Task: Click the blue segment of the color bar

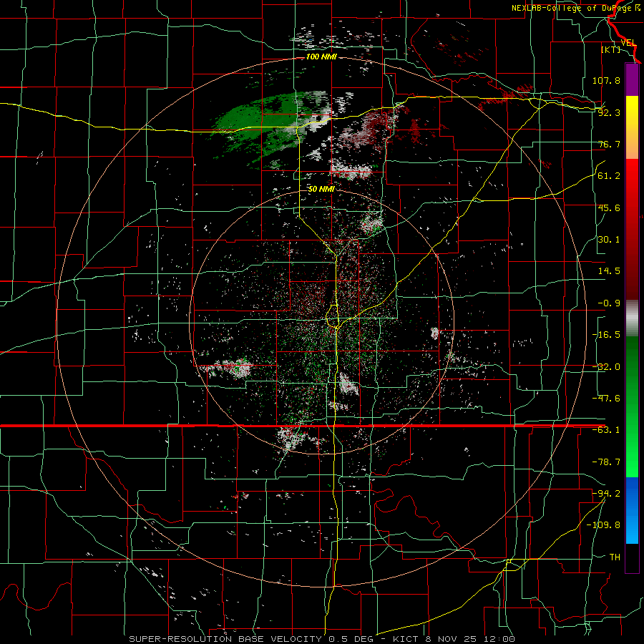Action: (632, 510)
